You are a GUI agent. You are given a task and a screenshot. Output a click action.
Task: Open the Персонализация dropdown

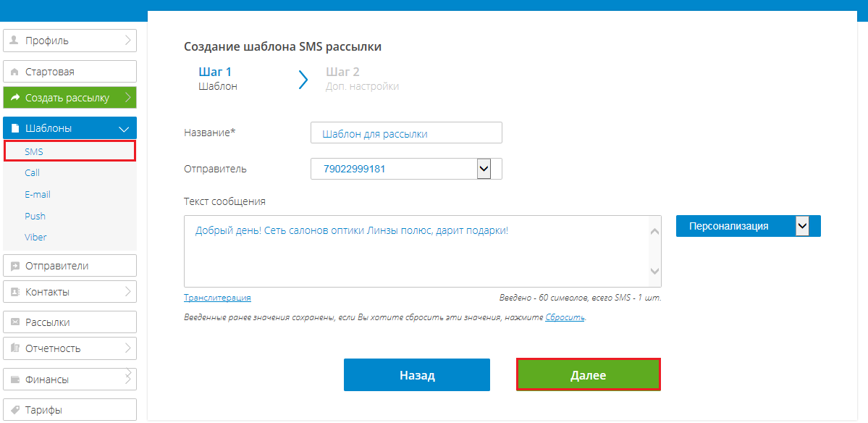pyautogui.click(x=802, y=226)
